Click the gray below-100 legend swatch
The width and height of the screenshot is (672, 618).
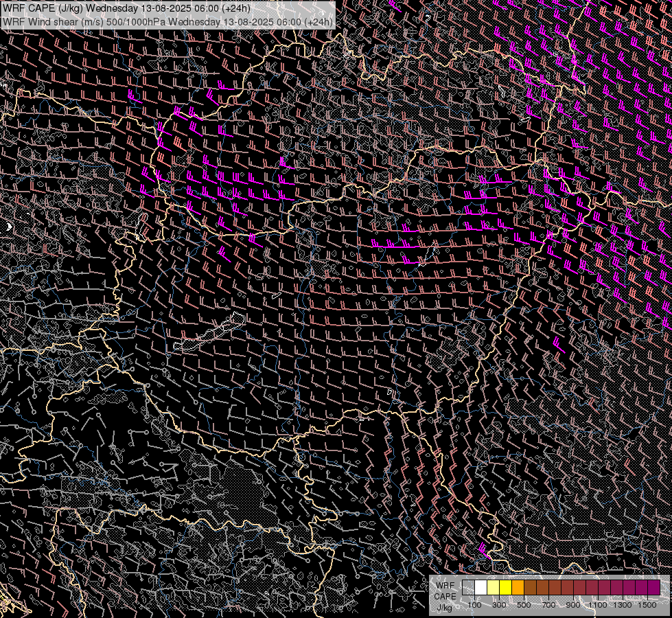pos(468,587)
